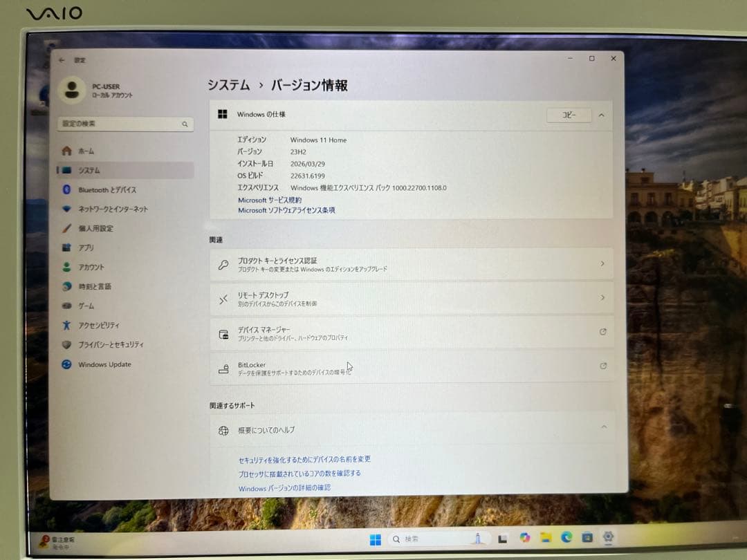Open ネットワークとインターネット settings
Viewport: 747px width, 560px height.
point(125,209)
